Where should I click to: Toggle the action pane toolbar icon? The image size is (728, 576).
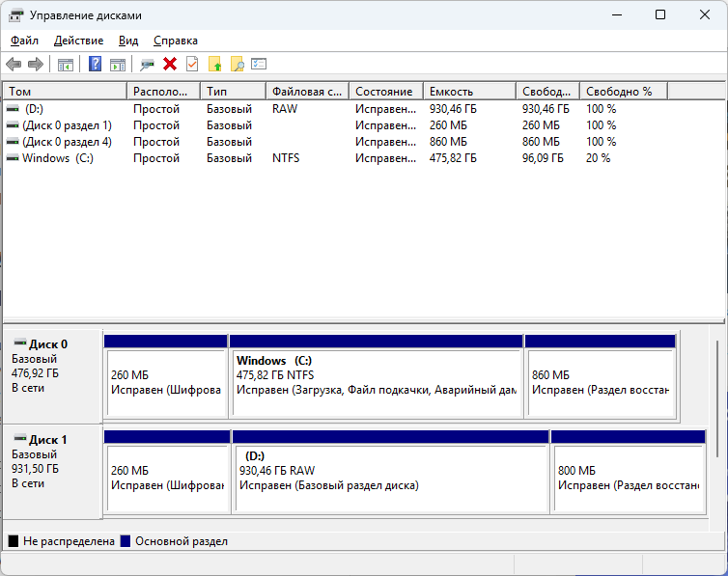click(x=118, y=64)
